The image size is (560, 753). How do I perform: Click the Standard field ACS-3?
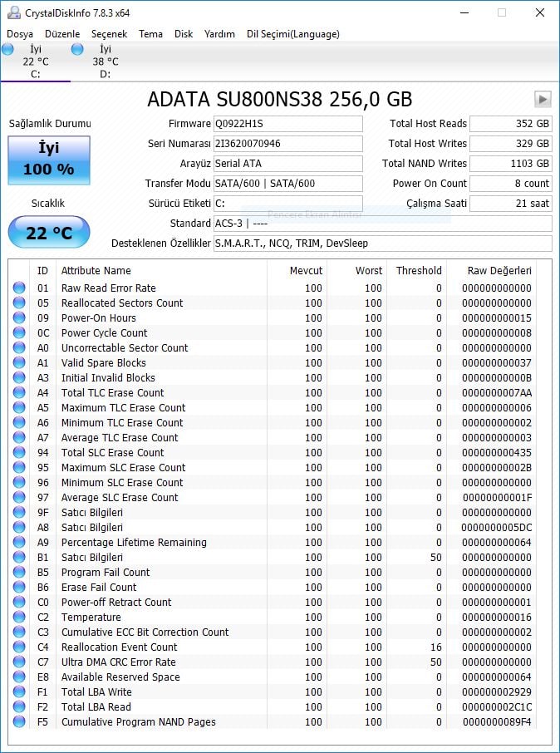click(383, 224)
